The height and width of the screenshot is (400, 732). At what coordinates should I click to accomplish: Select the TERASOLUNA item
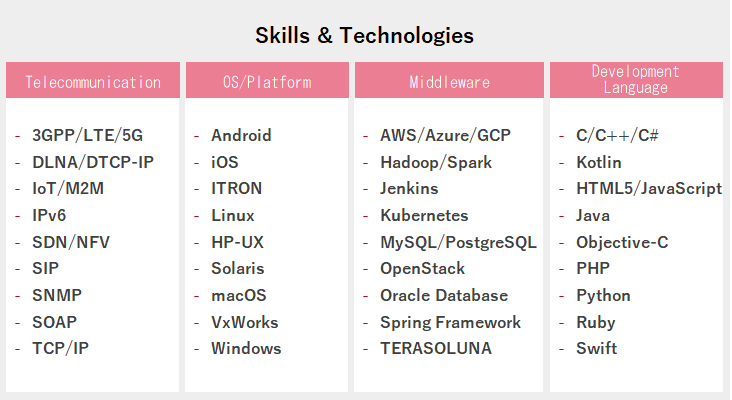coord(436,348)
